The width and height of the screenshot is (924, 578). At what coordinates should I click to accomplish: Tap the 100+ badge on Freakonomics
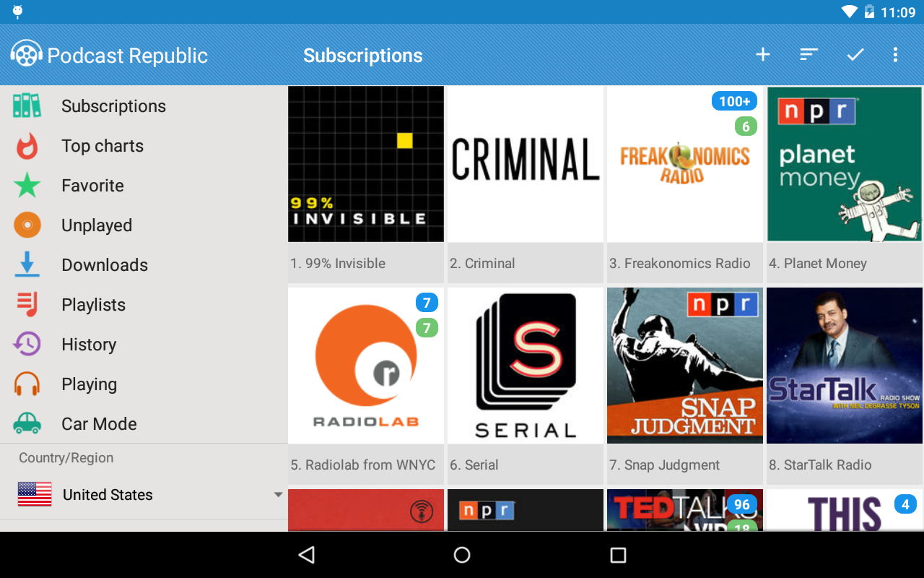pyautogui.click(x=735, y=101)
